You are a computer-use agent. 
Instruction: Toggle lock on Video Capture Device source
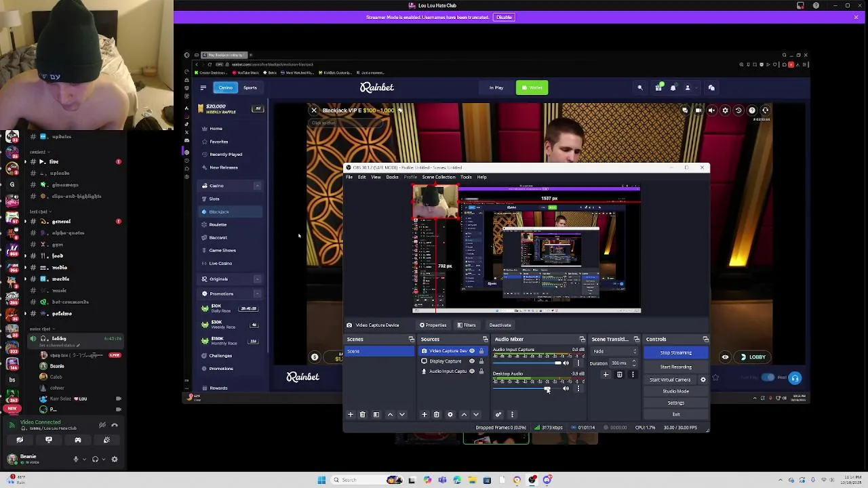pos(481,351)
